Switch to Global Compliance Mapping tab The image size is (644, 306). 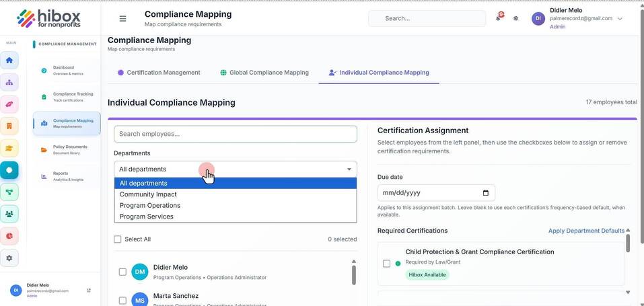pos(264,73)
